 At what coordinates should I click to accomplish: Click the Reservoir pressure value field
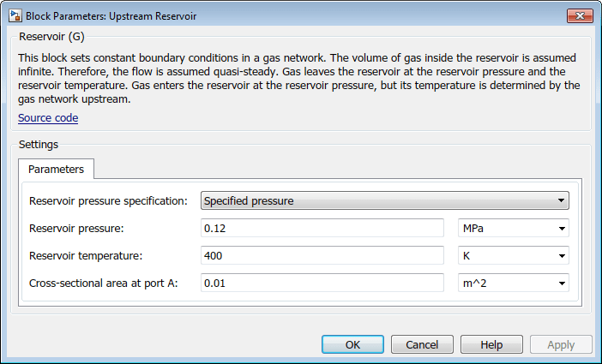point(322,229)
